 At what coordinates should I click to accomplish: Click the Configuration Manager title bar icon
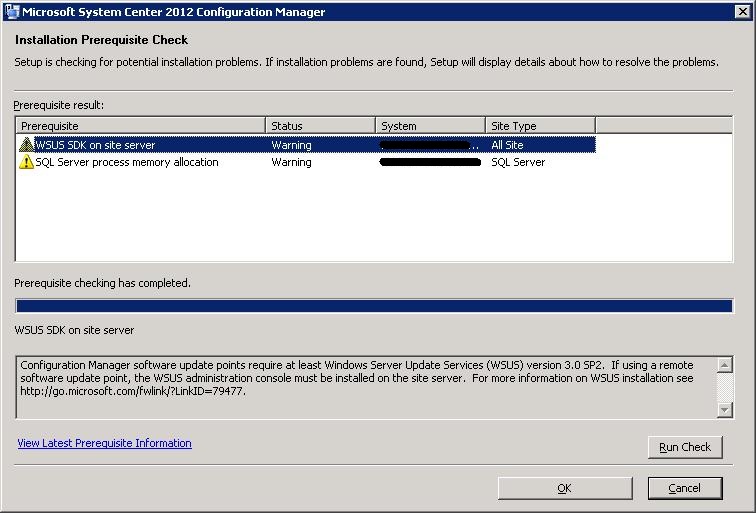coord(12,12)
